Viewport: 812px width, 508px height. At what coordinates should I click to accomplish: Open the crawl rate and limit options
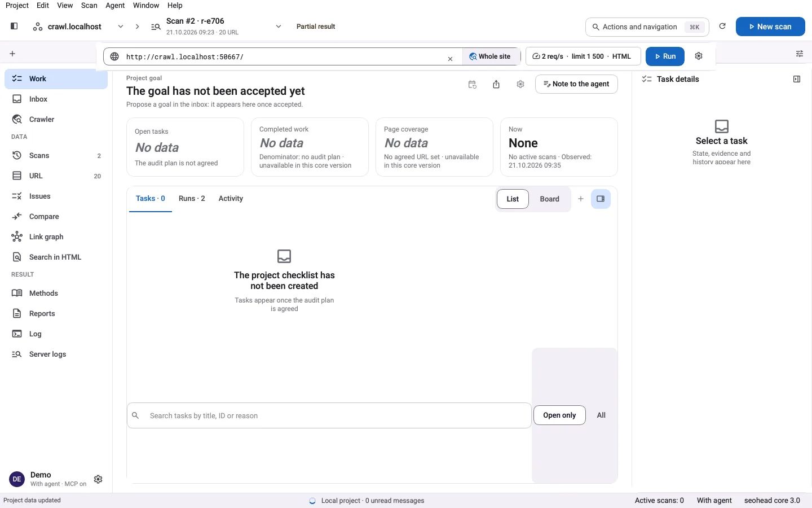[583, 56]
